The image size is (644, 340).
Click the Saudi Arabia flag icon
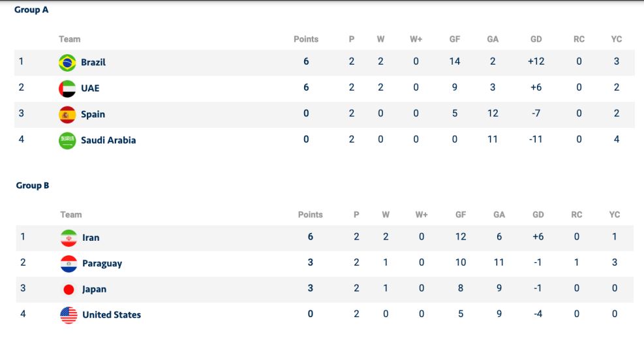click(67, 140)
